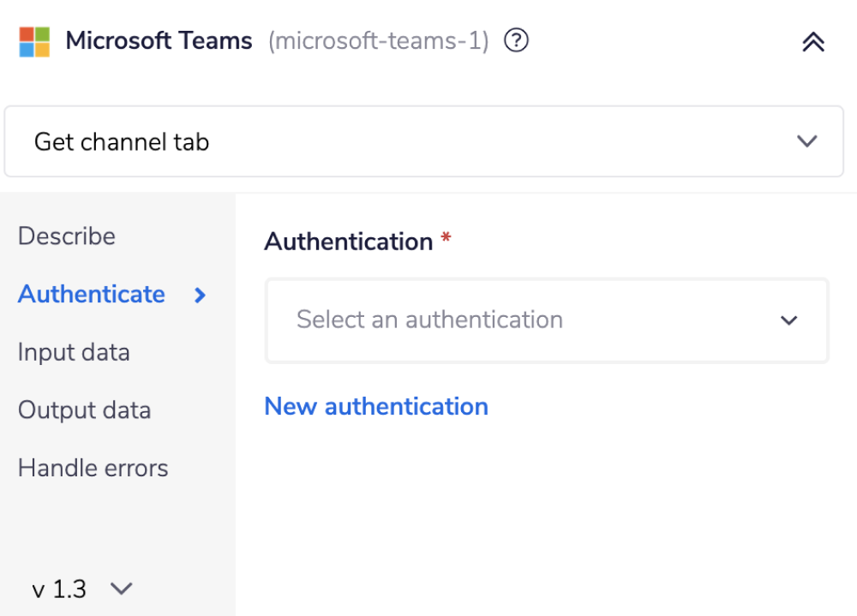Select the Authenticate sidebar item
This screenshot has width=857, height=616.
coord(91,295)
